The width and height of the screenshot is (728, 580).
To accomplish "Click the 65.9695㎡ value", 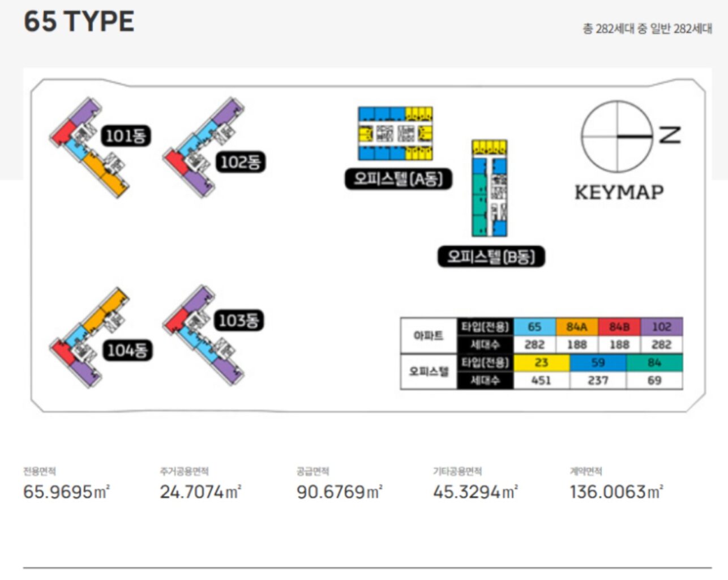I will [67, 492].
